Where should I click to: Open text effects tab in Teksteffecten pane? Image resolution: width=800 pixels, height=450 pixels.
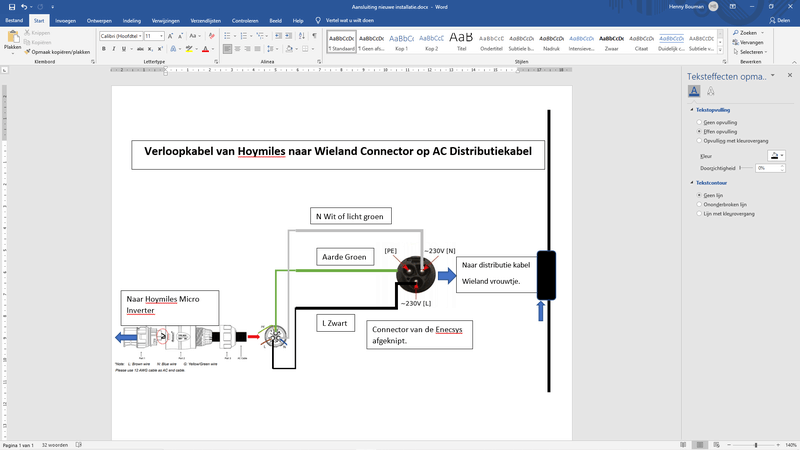click(710, 91)
